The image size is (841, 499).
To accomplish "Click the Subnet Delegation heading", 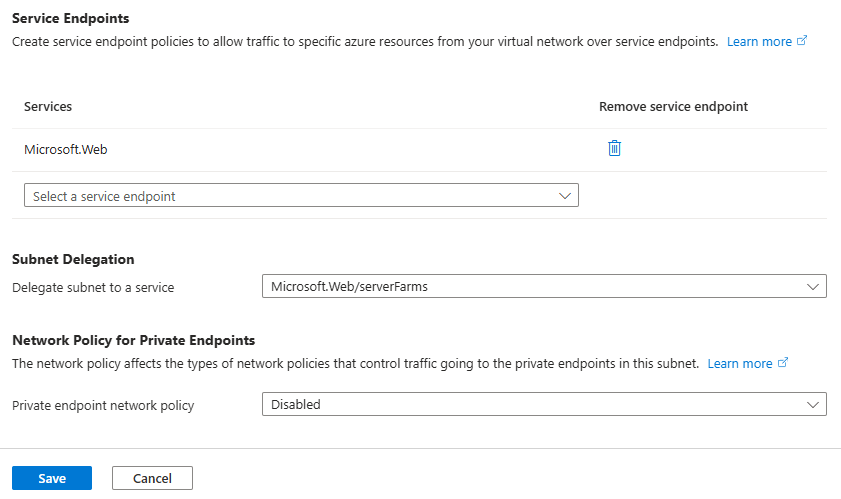I will [73, 259].
